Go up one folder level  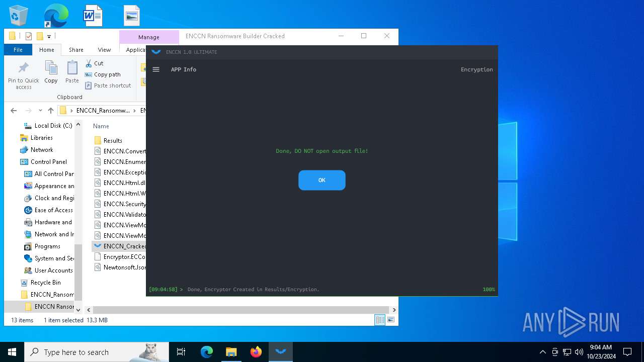tap(51, 111)
